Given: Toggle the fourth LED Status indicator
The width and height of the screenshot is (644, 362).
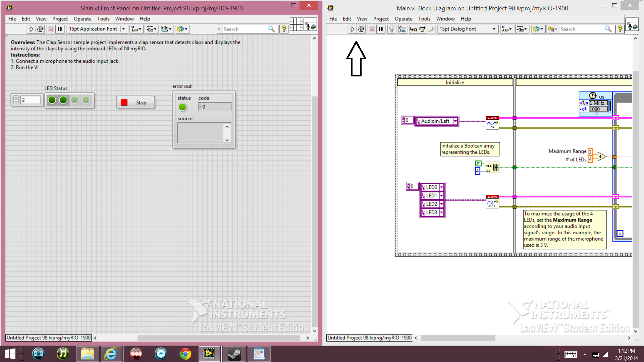Looking at the screenshot, I should (x=86, y=100).
